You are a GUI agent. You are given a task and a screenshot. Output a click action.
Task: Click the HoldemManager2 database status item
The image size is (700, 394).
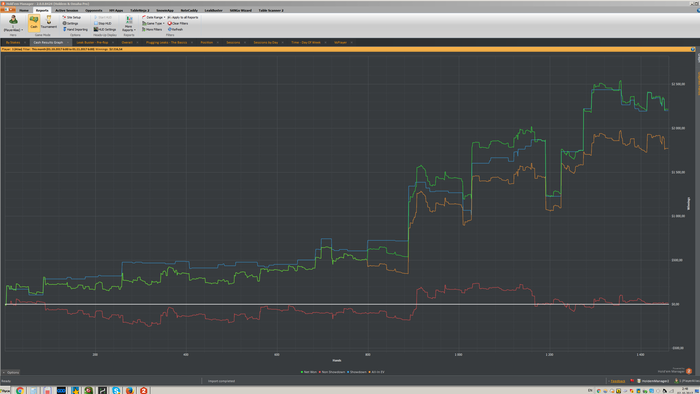click(653, 381)
